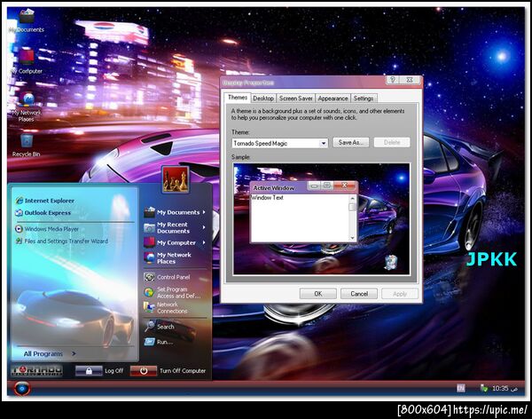The image size is (532, 419).
Task: Click the Apply button
Action: (400, 294)
